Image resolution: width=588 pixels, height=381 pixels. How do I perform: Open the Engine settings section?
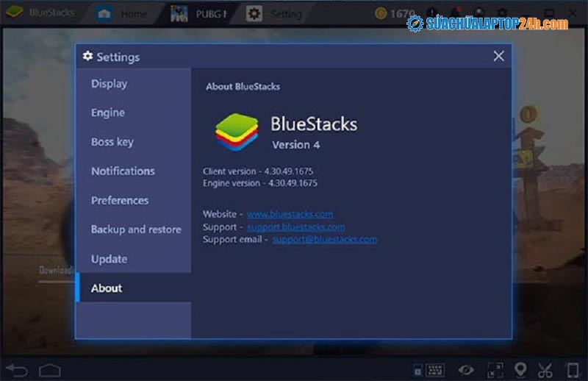107,113
